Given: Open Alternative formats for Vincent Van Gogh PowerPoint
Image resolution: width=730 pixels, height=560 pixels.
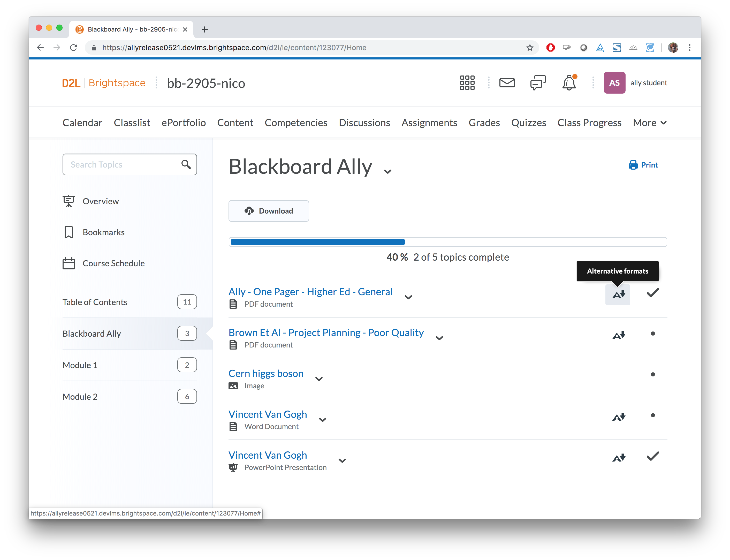Looking at the screenshot, I should [x=618, y=457].
